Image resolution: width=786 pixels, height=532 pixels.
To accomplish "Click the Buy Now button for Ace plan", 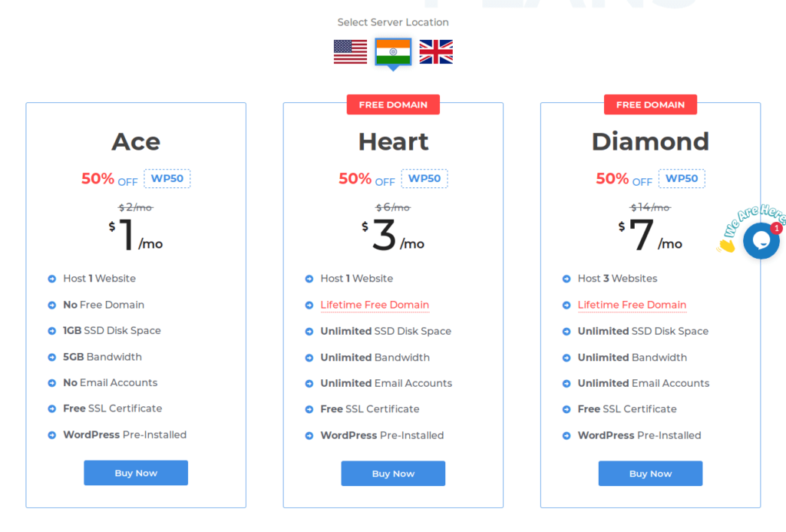I will point(136,473).
